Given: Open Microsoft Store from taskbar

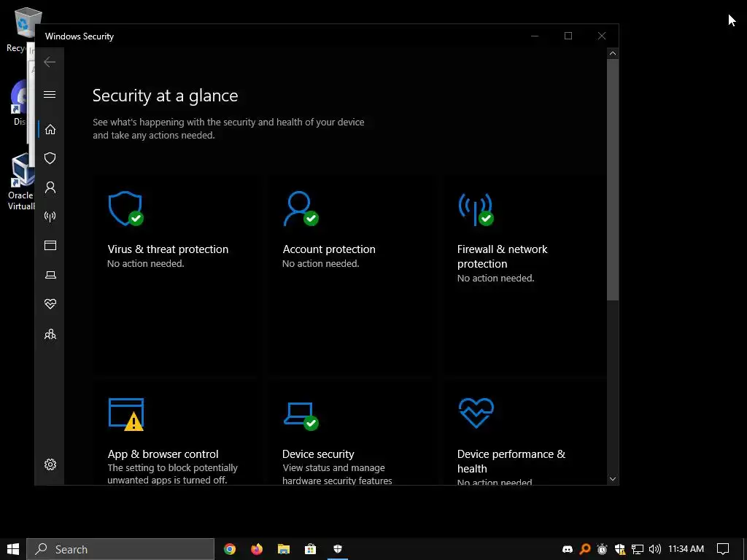Looking at the screenshot, I should (311, 549).
